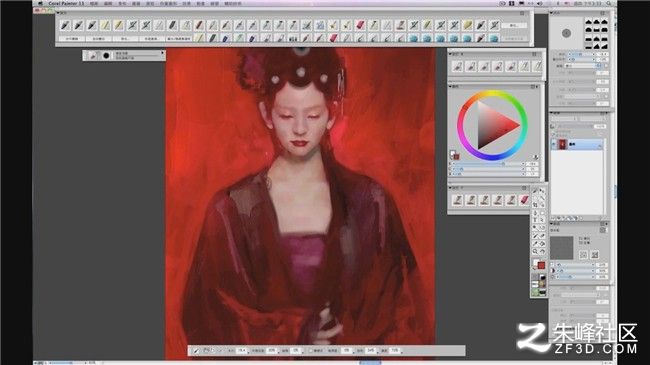Open the Gradient selector in the toolbox

[542, 278]
